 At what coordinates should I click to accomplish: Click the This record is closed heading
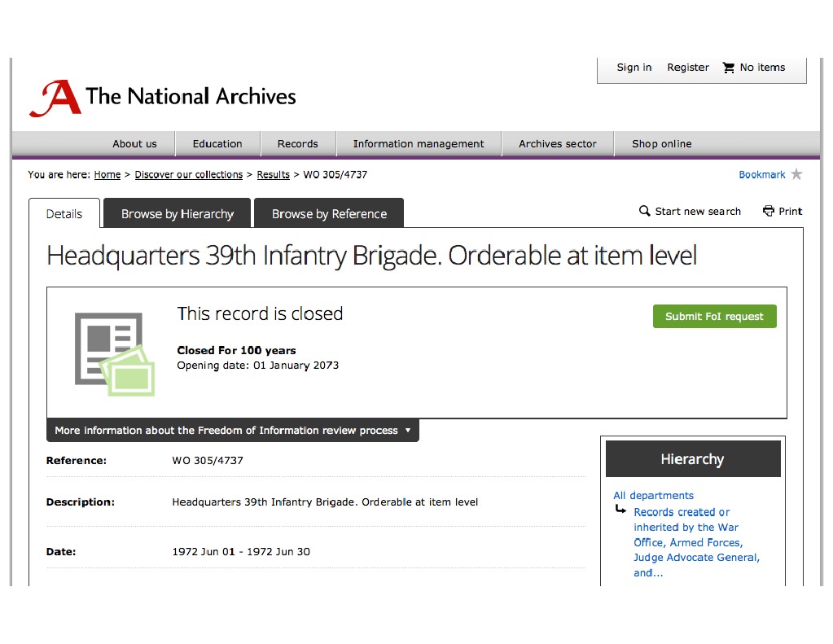coord(260,313)
